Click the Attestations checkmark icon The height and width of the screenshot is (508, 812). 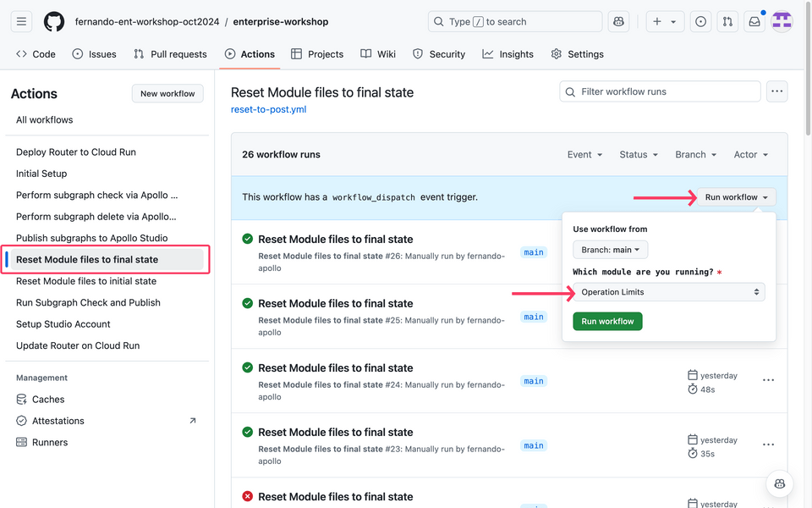21,421
